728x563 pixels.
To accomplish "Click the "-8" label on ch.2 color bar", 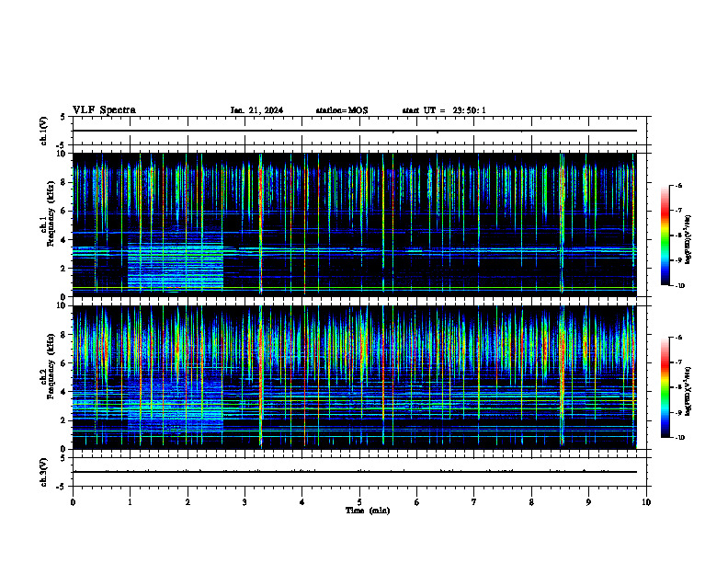I will pos(678,387).
